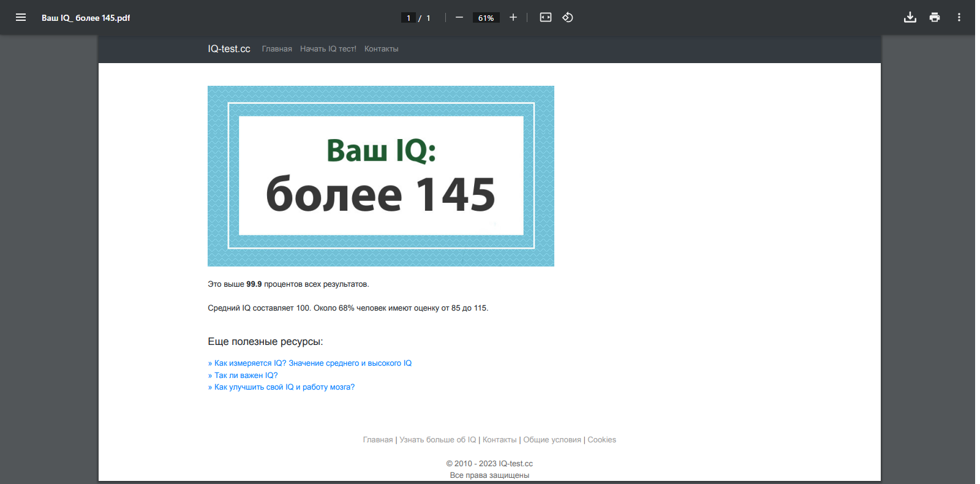980x484 pixels.
Task: Click the IQ-test.cc site logo
Action: [229, 49]
